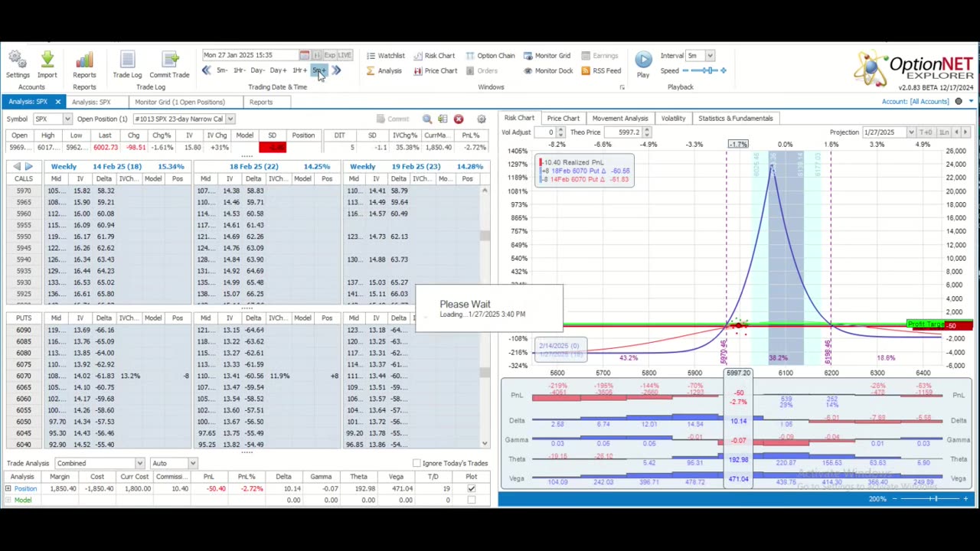Click the Account status circle icon
Image resolution: width=980 pixels, height=551 pixels.
coord(959,101)
